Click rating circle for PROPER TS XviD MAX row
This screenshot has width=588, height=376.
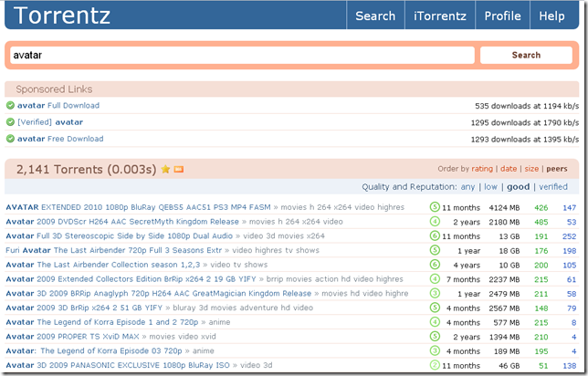coord(435,336)
